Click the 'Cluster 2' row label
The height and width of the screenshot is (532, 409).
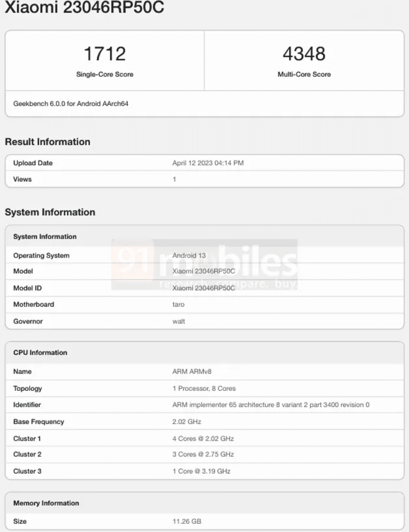point(27,454)
